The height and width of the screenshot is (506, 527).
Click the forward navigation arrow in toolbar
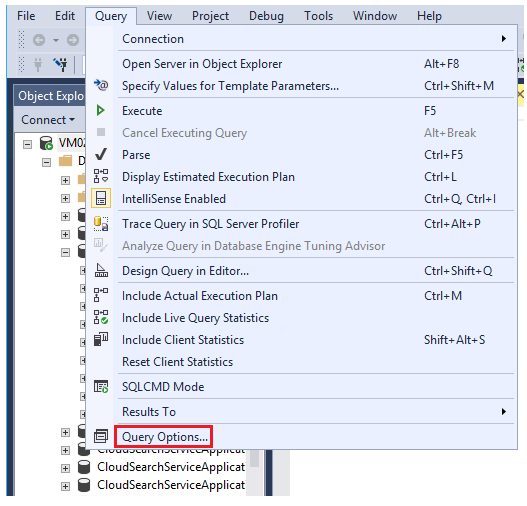[x=73, y=40]
